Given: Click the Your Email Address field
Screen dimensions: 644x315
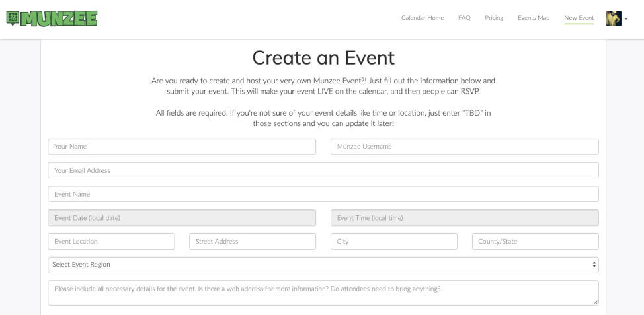Looking at the screenshot, I should (x=323, y=170).
